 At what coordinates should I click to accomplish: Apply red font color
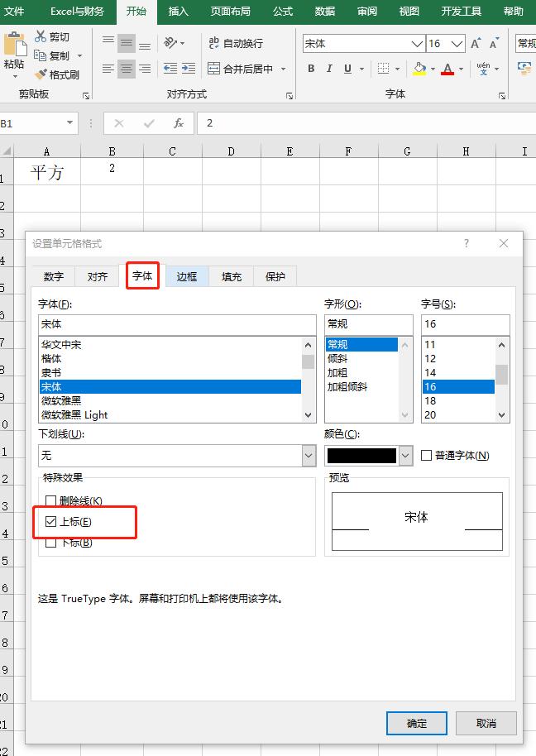click(x=447, y=69)
